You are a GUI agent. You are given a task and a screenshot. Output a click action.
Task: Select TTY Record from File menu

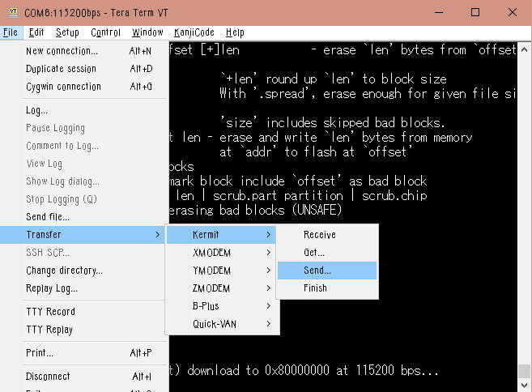tap(50, 312)
